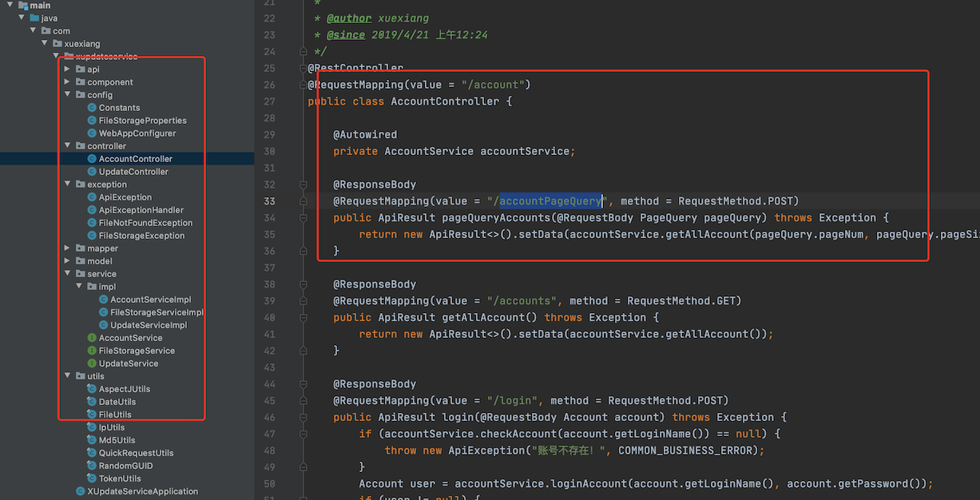Select the mapper package in tree

[103, 248]
